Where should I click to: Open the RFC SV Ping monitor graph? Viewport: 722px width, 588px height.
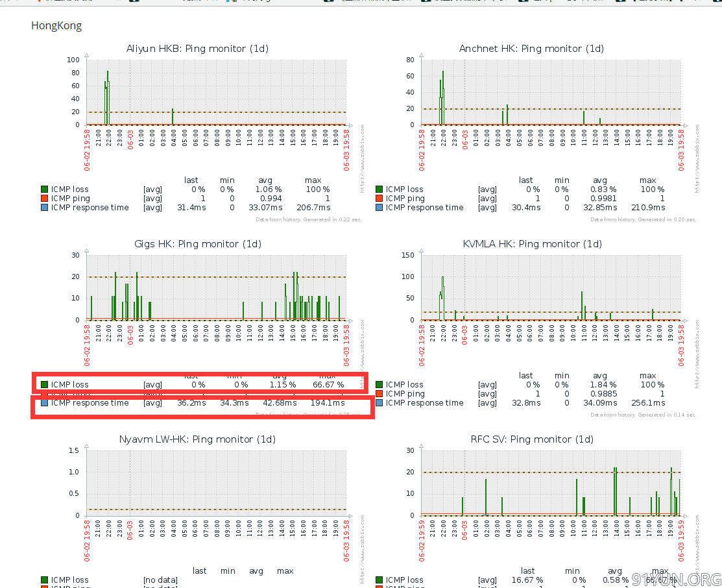pos(551,483)
